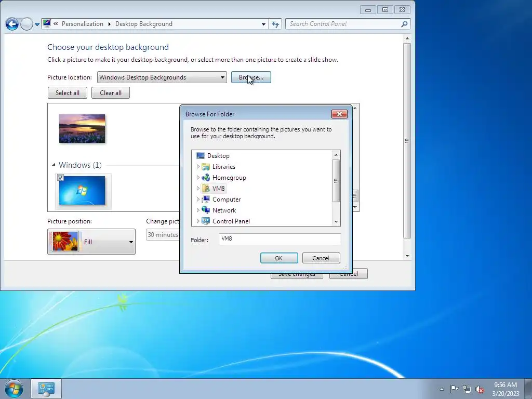Viewport: 532px width, 399px height.
Task: Click the Control Panel icon in the tree
Action: tap(206, 221)
